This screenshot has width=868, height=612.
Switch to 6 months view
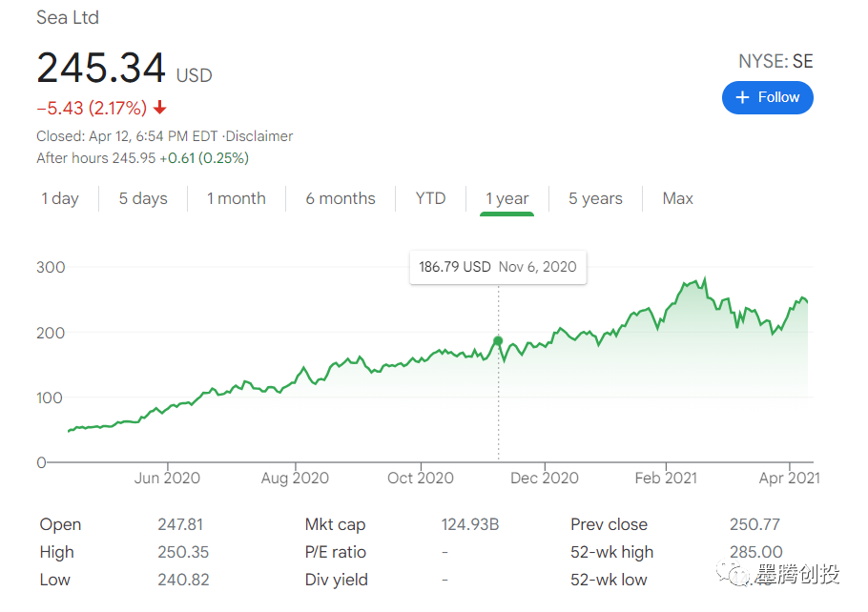click(x=341, y=198)
